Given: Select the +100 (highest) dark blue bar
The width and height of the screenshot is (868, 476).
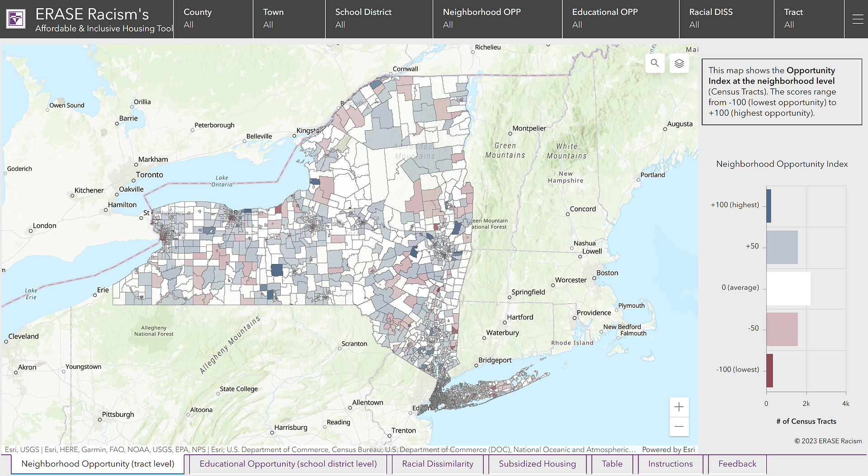Looking at the screenshot, I should click(769, 206).
